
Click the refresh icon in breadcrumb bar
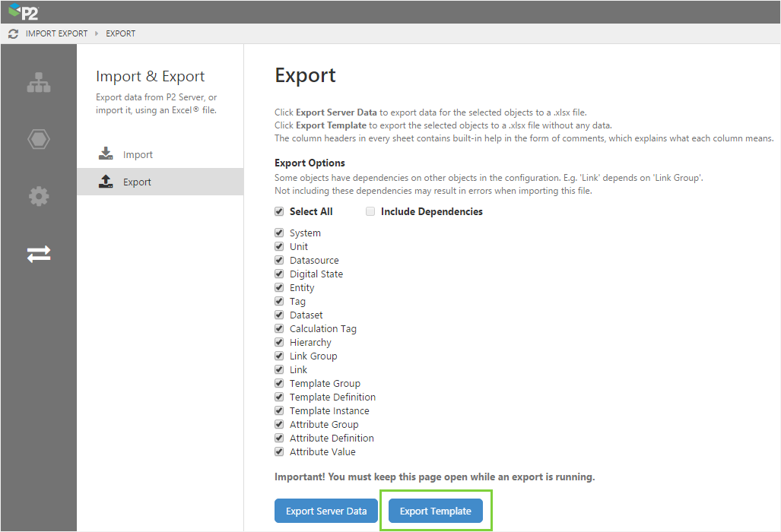13,33
